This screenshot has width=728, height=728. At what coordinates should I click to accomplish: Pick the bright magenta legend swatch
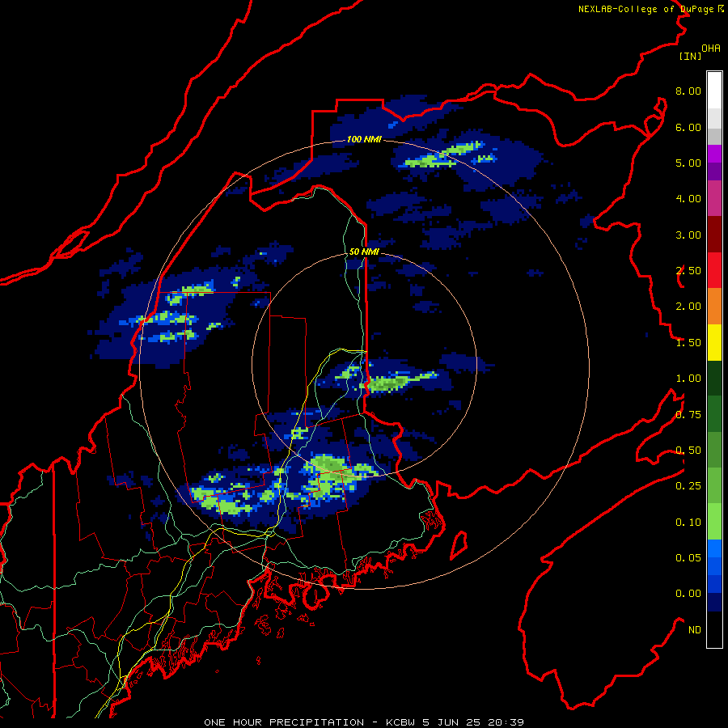click(714, 154)
